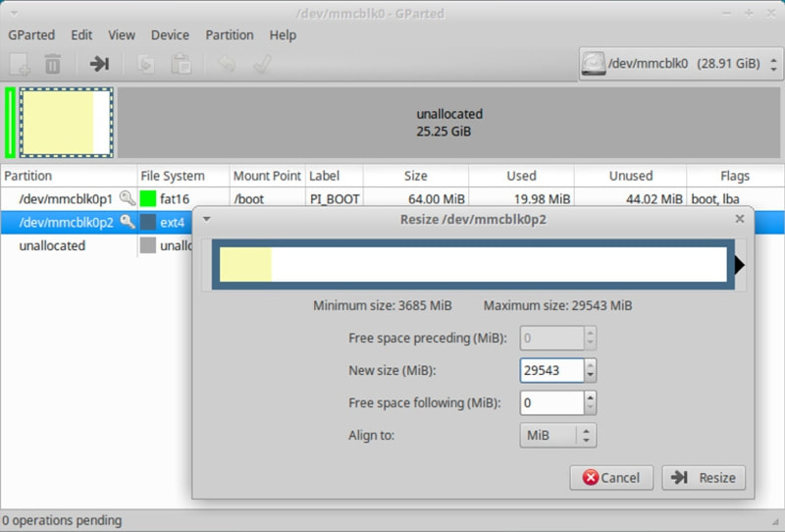
Task: Click the key icon next to /dev/mmcblk0p2
Action: tap(128, 222)
